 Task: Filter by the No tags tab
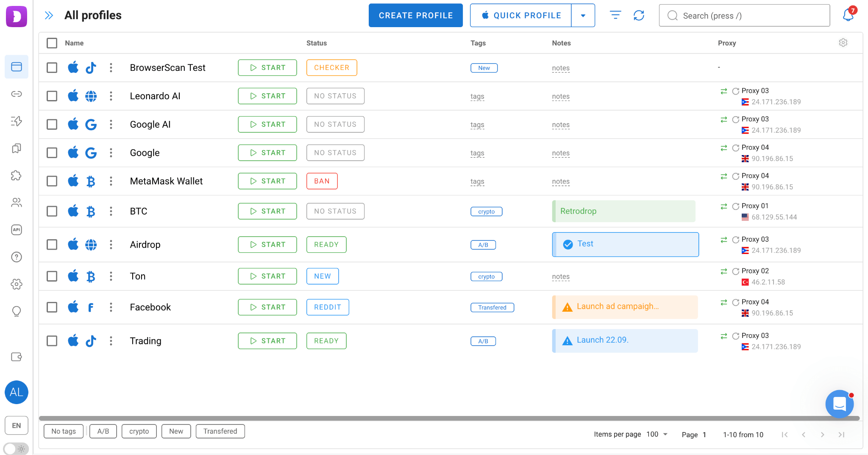(x=64, y=431)
